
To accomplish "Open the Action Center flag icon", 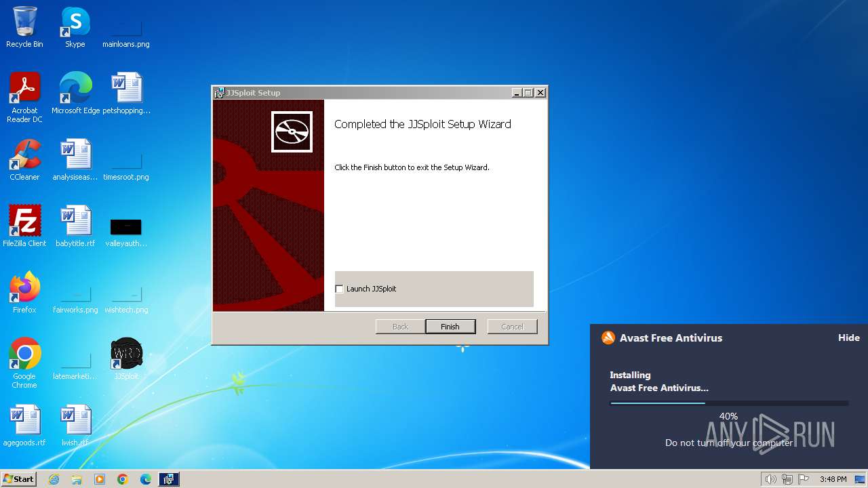I will pos(804,479).
